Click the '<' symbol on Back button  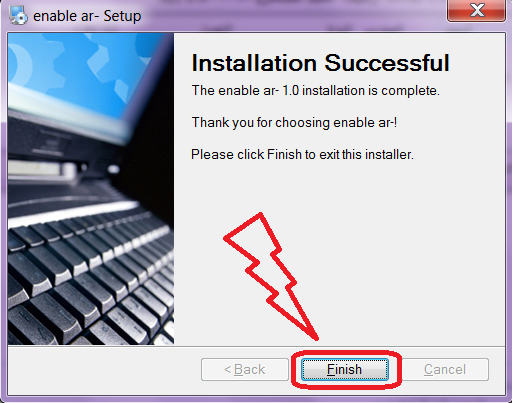point(227,369)
